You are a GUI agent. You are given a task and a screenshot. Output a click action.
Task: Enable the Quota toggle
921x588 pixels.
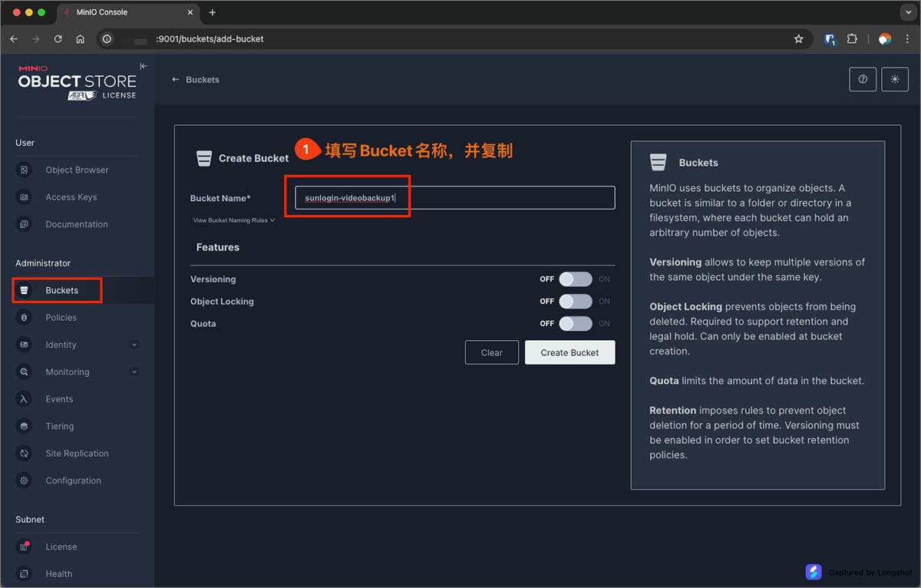click(x=575, y=324)
